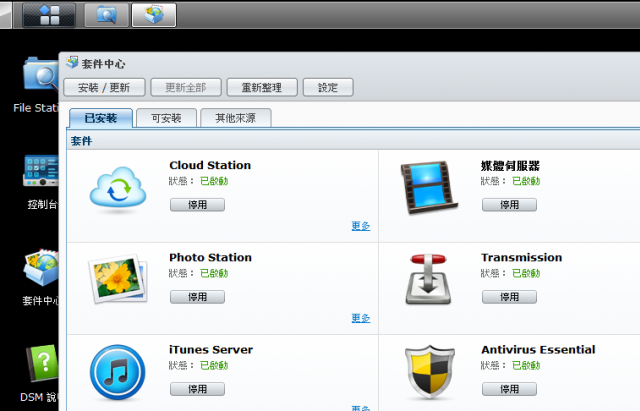Click the 套件中心 window title icon
This screenshot has height=411, width=640.
click(x=72, y=62)
